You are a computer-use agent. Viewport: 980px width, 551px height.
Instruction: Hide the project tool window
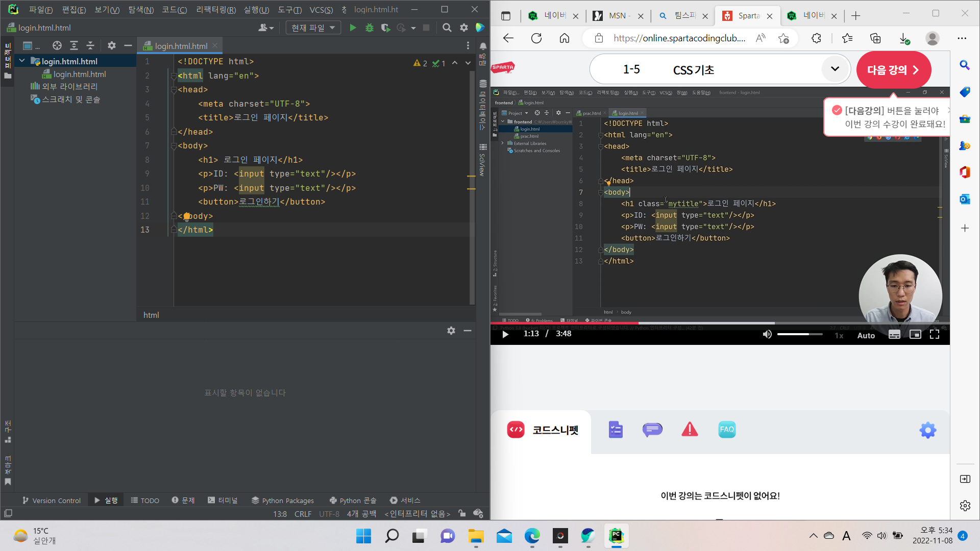point(128,45)
